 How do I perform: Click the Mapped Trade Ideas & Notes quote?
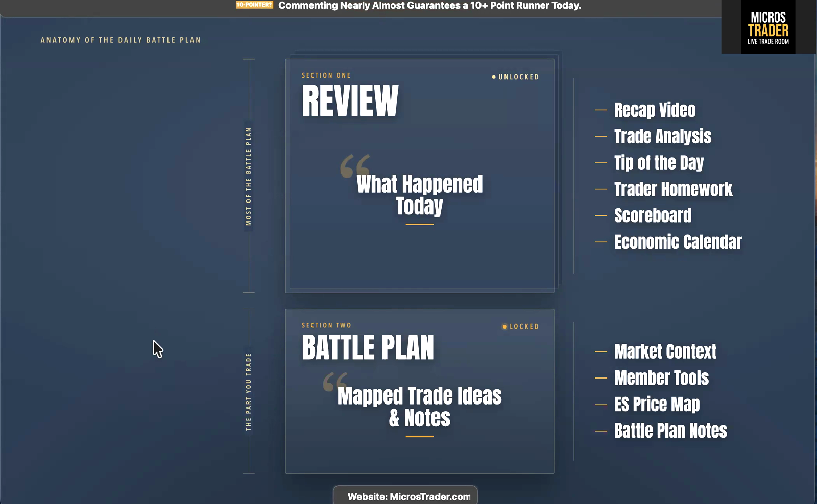tap(419, 407)
